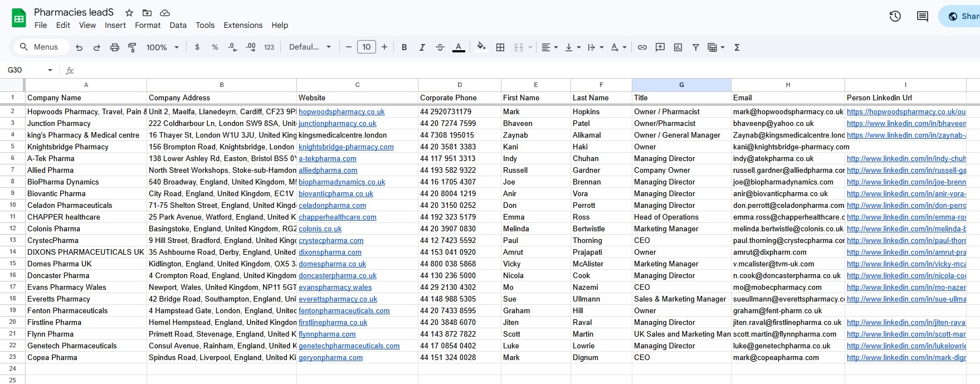Open the fill color picker
Image resolution: width=980 pixels, height=384 pixels.
[x=482, y=47]
